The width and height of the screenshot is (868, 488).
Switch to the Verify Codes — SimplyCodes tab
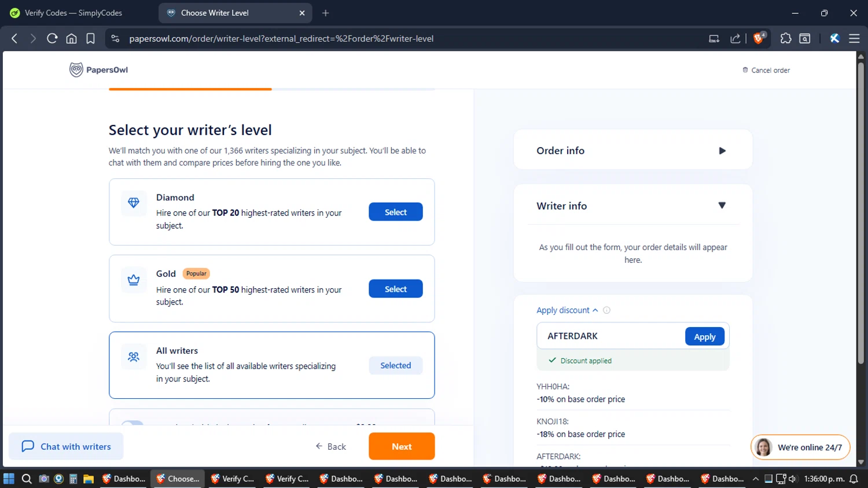[x=74, y=13]
